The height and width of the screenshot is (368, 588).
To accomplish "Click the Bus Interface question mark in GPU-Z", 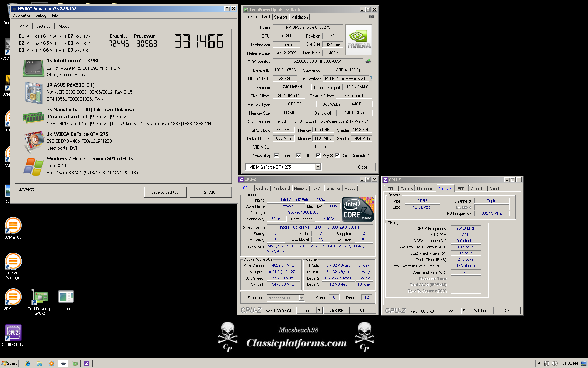I will tap(371, 79).
